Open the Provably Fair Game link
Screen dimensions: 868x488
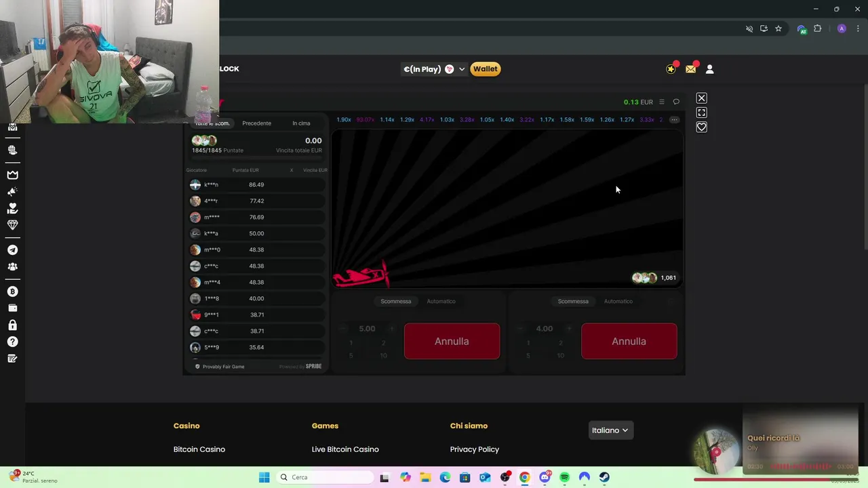[220, 367]
